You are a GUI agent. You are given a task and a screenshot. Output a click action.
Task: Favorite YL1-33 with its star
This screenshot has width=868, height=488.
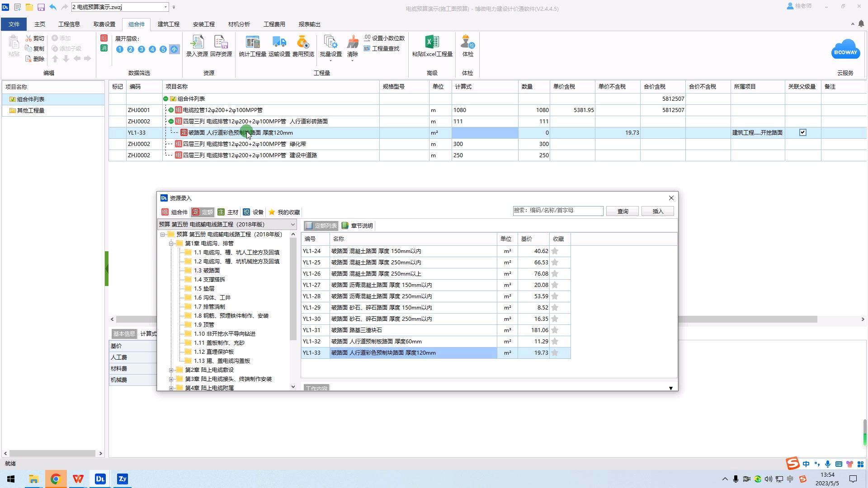[555, 353]
